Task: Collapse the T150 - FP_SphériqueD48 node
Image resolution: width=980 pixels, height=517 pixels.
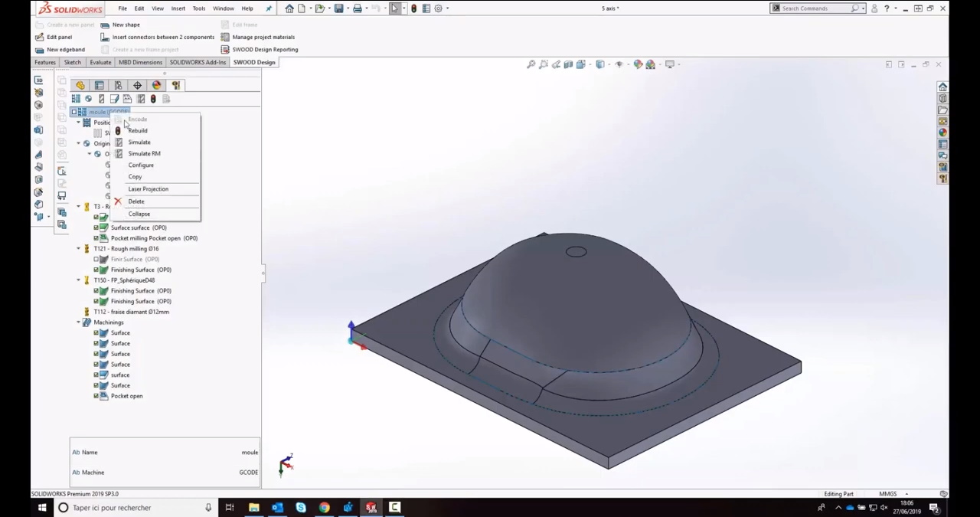Action: (x=78, y=280)
